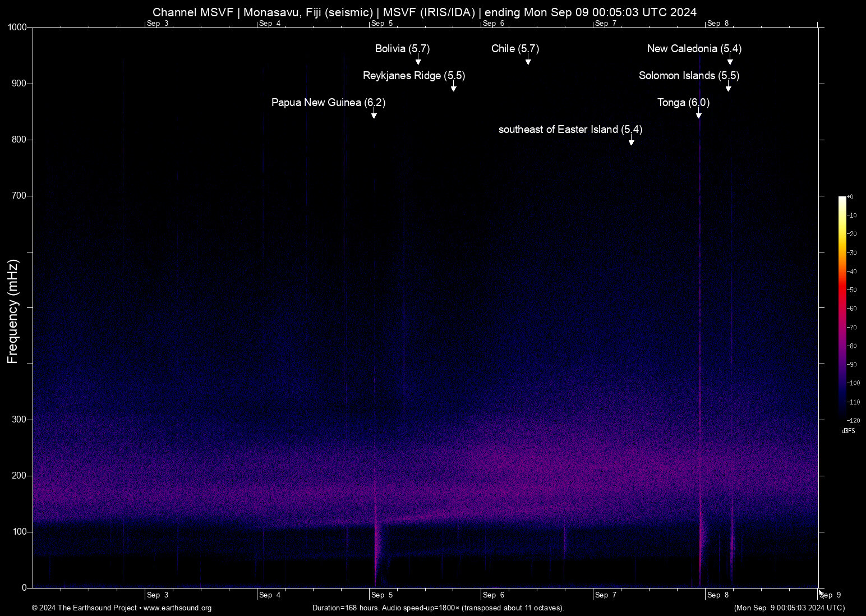Select the southeast of Easter Island (5.4) label
The image size is (866, 616).
569,130
